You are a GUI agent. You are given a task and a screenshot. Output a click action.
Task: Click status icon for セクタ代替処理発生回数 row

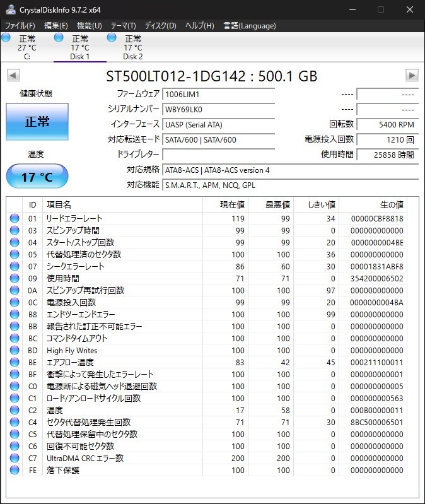[15, 422]
